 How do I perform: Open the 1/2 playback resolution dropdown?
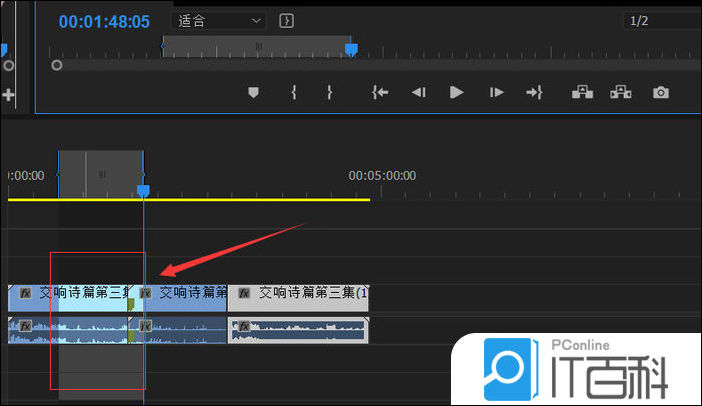pyautogui.click(x=661, y=20)
